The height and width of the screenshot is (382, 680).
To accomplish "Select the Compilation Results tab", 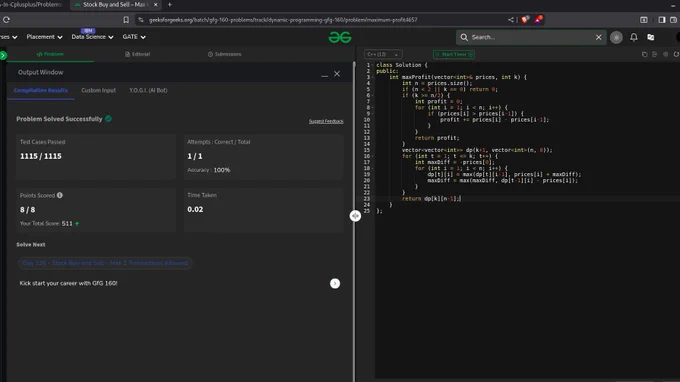I will (41, 90).
